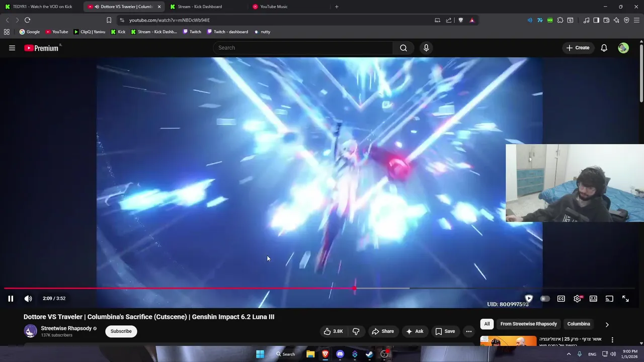The image size is (644, 362).
Task: Open the Brave Shields lion icon
Action: tap(460, 20)
